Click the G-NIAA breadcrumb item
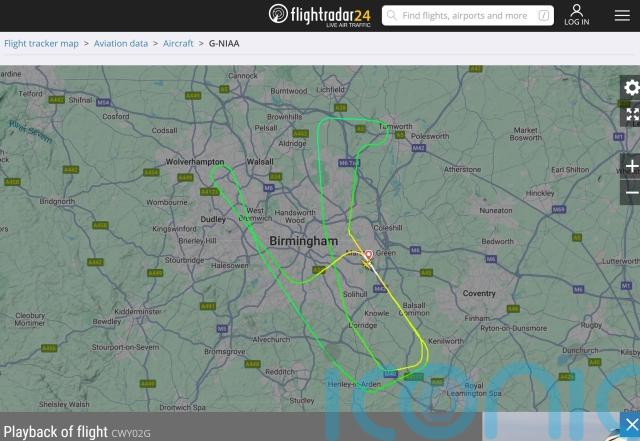The height and width of the screenshot is (441, 640). point(224,43)
